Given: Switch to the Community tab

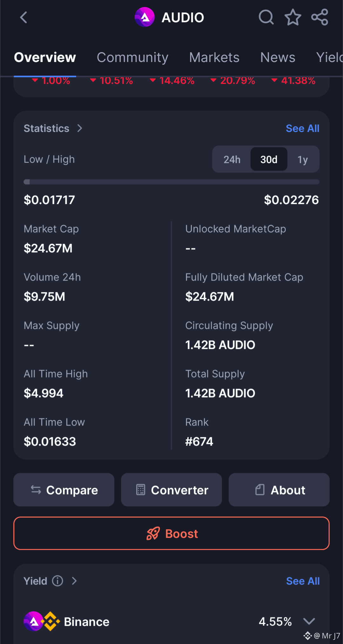Looking at the screenshot, I should (x=132, y=58).
